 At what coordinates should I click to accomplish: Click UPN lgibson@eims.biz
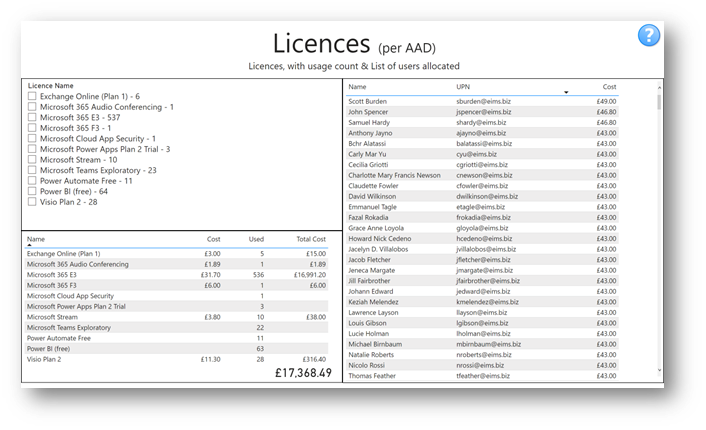(x=482, y=323)
